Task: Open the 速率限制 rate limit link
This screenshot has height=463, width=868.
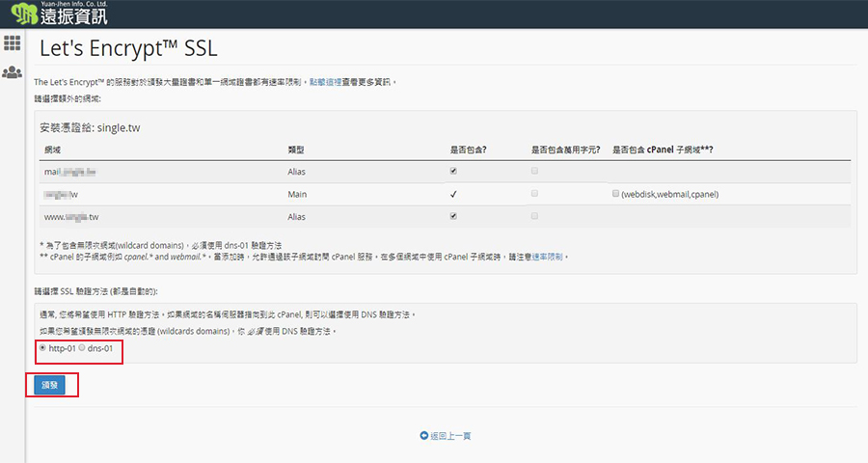Action: coord(548,257)
